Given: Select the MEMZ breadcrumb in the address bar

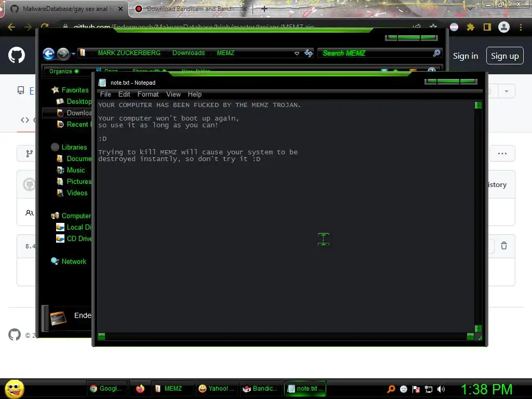Looking at the screenshot, I should pos(225,53).
